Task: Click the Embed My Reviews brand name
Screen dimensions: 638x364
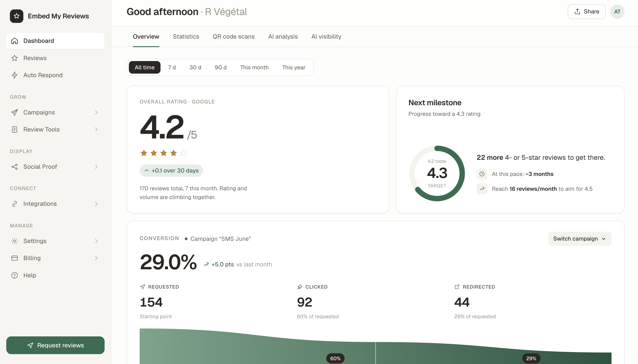Action: coord(58,16)
